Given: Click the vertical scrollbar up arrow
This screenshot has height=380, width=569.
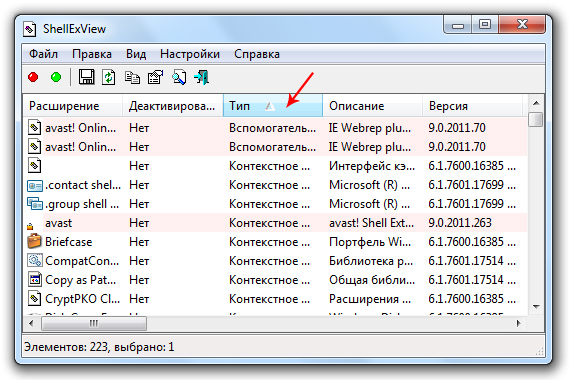Looking at the screenshot, I should click(536, 103).
